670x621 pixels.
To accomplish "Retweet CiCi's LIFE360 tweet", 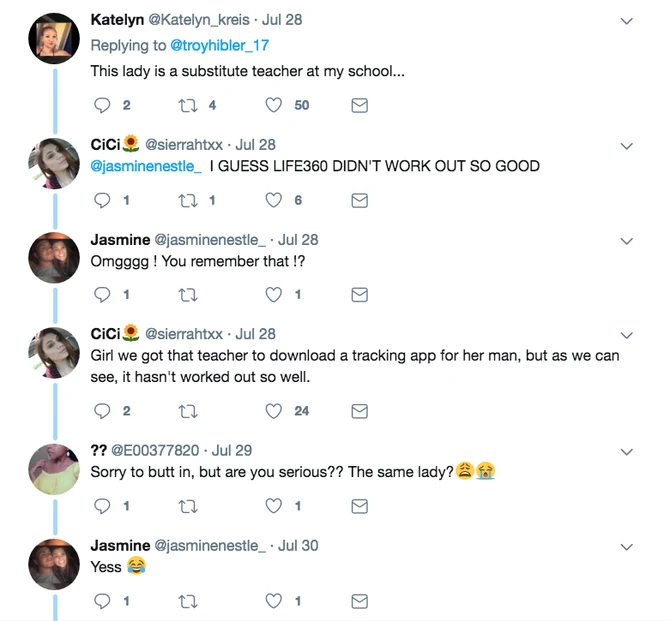I will tap(186, 200).
